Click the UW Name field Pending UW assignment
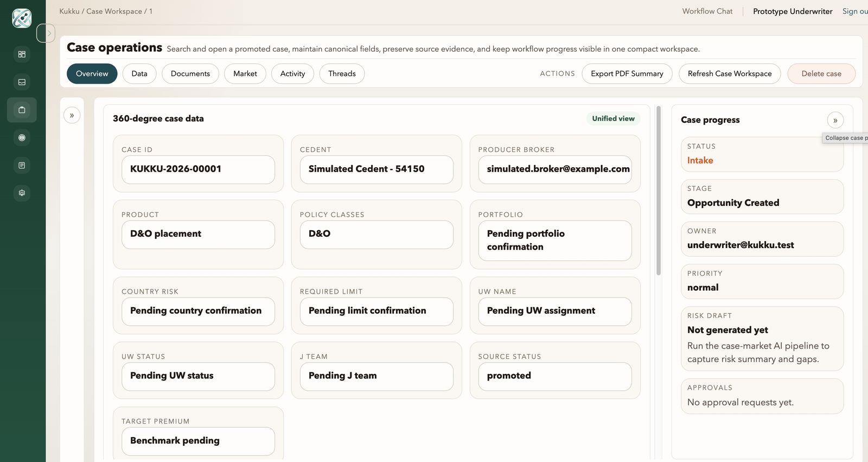 coord(555,311)
